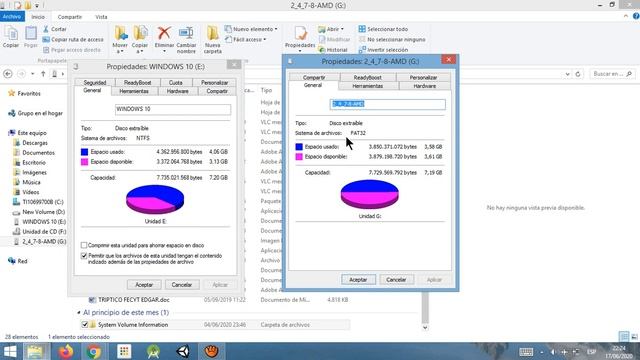Click the Buscar en search box
Viewport: 640px width, 360px height.
click(x=613, y=74)
